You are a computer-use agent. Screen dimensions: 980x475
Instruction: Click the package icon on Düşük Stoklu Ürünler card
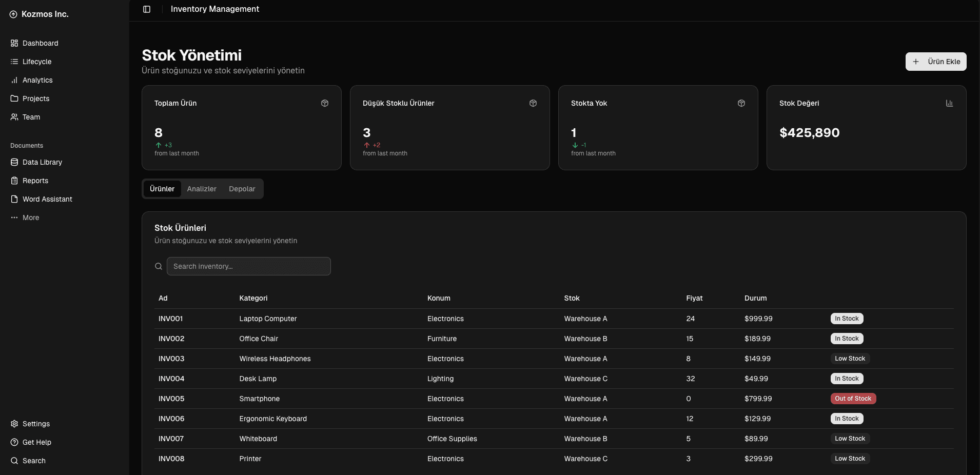pyautogui.click(x=533, y=103)
